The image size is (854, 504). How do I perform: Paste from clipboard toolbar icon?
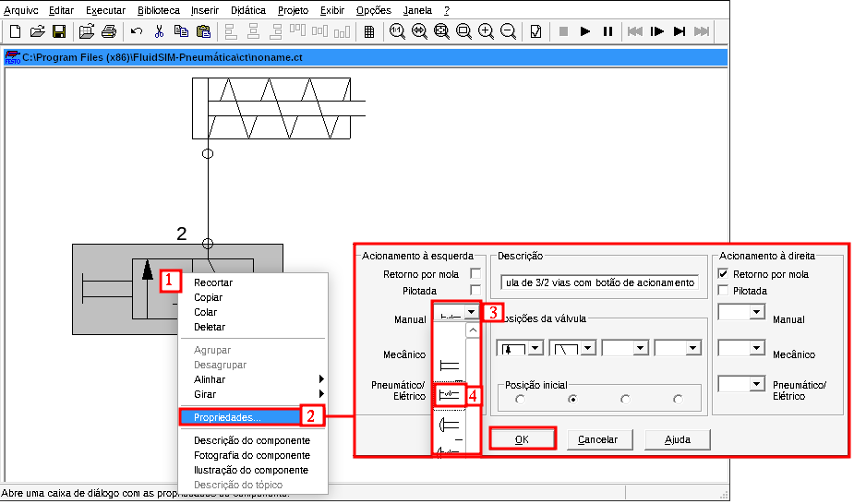pyautogui.click(x=203, y=31)
